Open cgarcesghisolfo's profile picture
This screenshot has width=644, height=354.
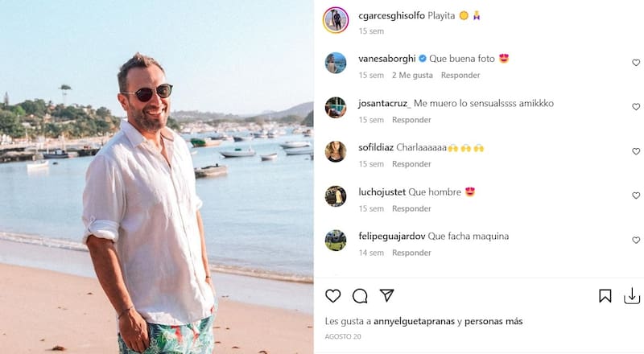coord(336,20)
